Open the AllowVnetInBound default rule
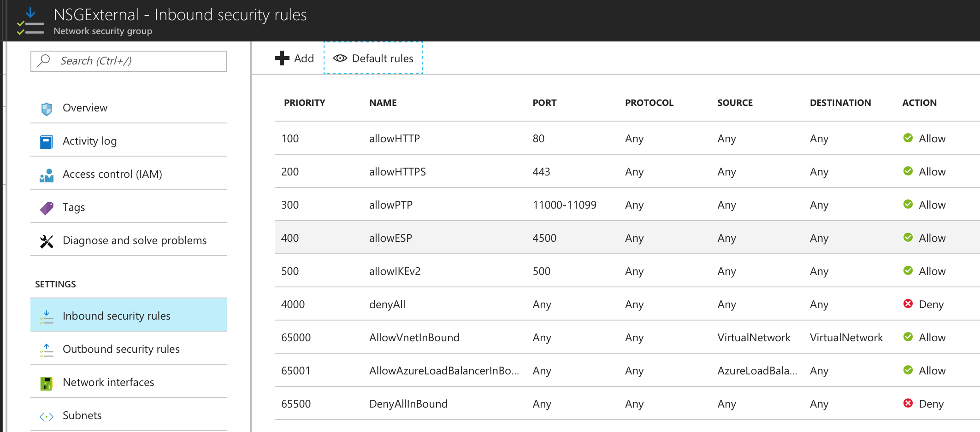The height and width of the screenshot is (432, 980). click(x=627, y=337)
